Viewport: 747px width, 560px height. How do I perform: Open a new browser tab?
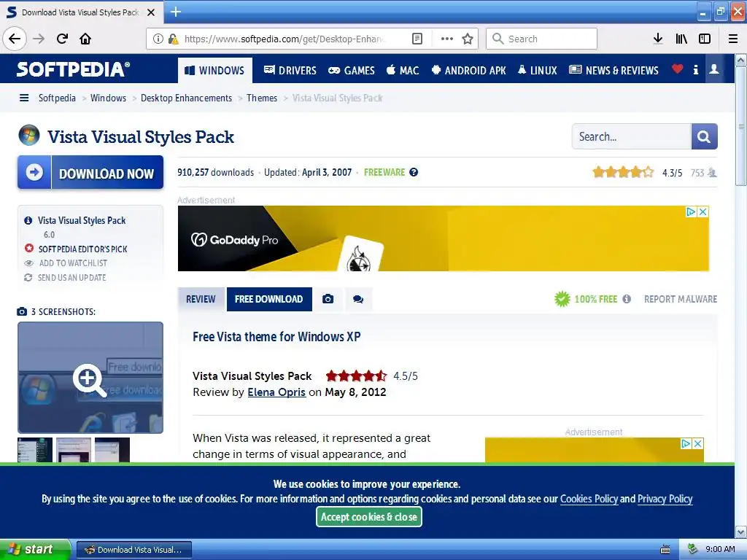pyautogui.click(x=176, y=12)
